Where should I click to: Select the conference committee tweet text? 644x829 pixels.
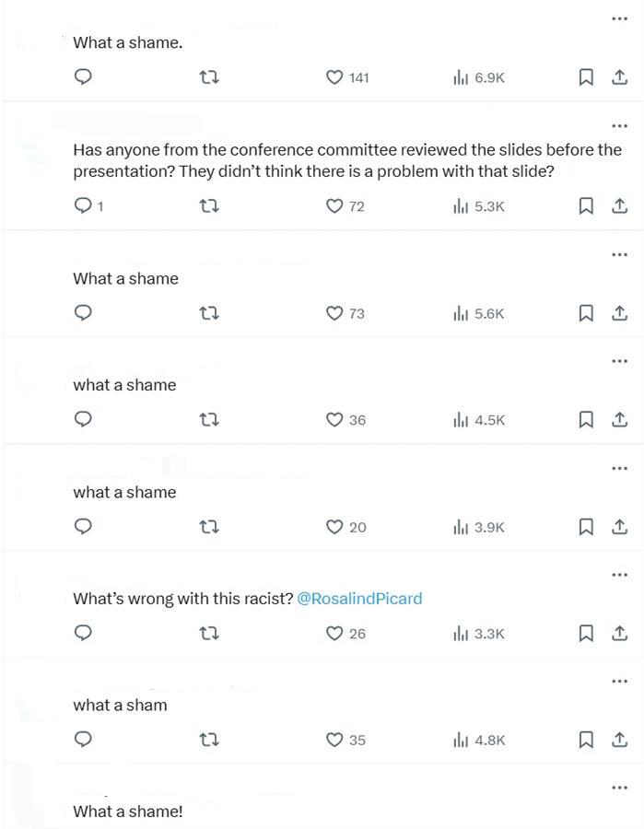pos(341,159)
